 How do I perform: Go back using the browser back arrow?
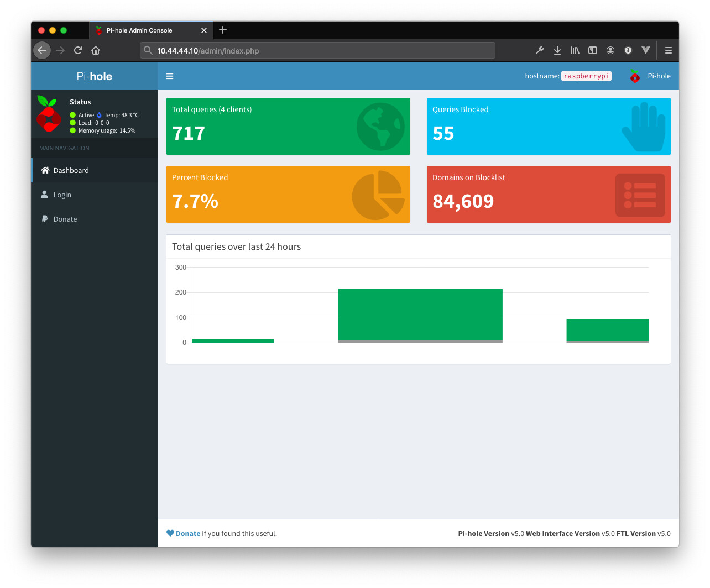pos(42,50)
